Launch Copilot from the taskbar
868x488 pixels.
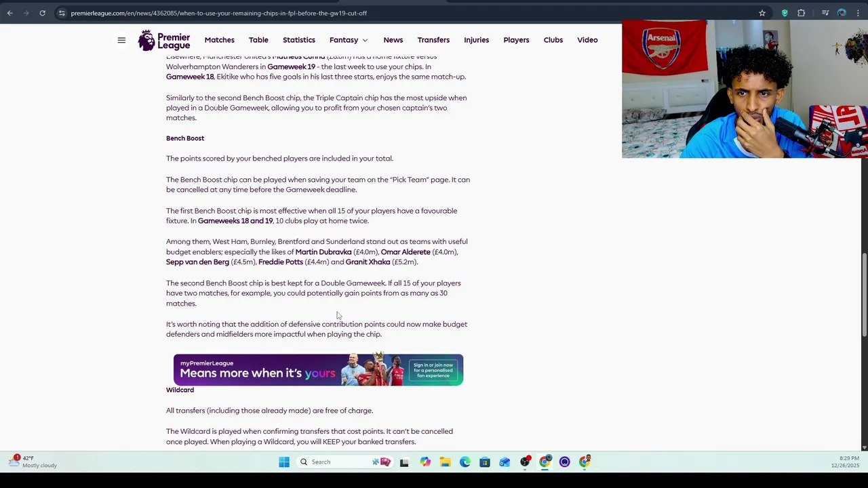tap(425, 462)
